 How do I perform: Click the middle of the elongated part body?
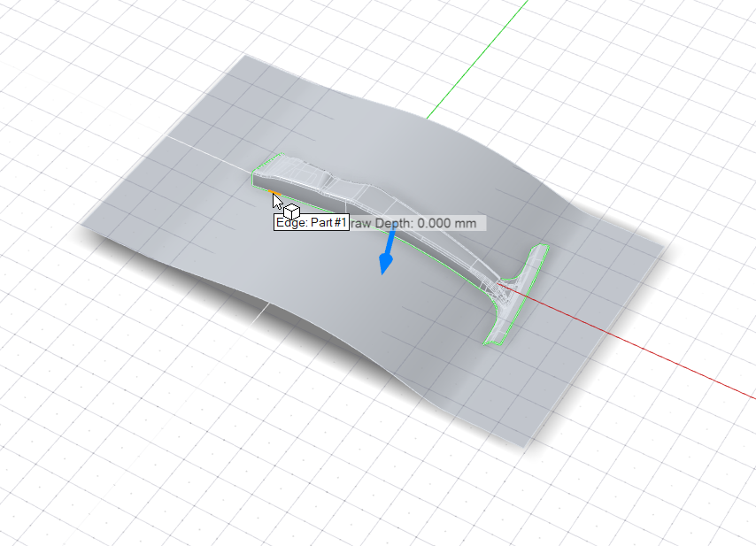point(390,199)
